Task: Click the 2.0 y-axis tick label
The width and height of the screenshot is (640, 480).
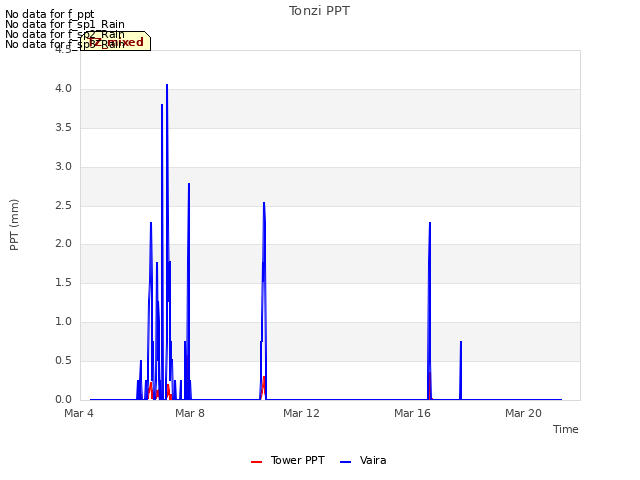Action: pyautogui.click(x=63, y=244)
